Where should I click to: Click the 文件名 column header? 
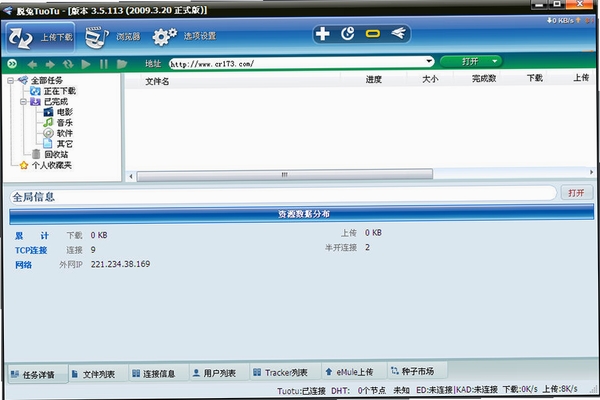[x=157, y=82]
